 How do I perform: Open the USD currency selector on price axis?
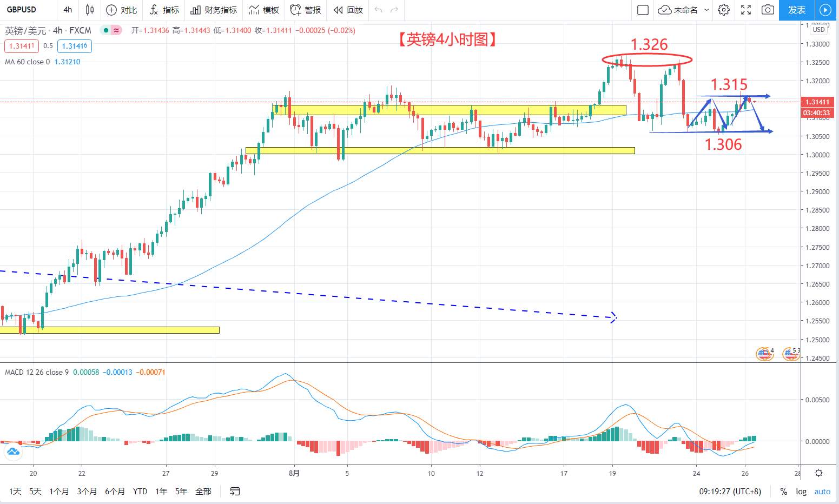click(818, 30)
